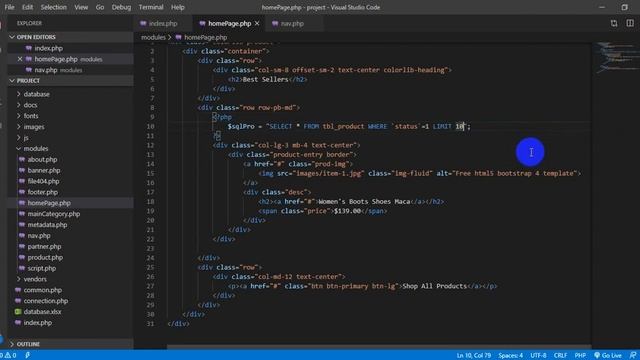Open the View menu
The image size is (640, 360).
click(x=81, y=7)
